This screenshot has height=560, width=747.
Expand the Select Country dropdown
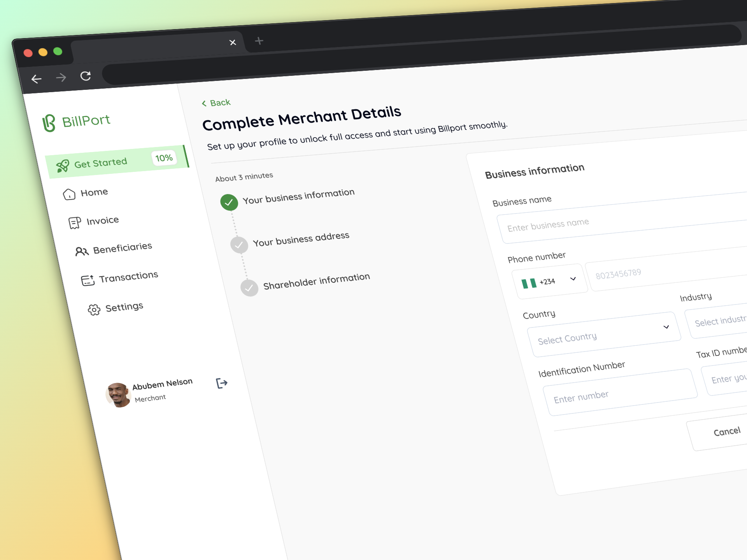[604, 334]
